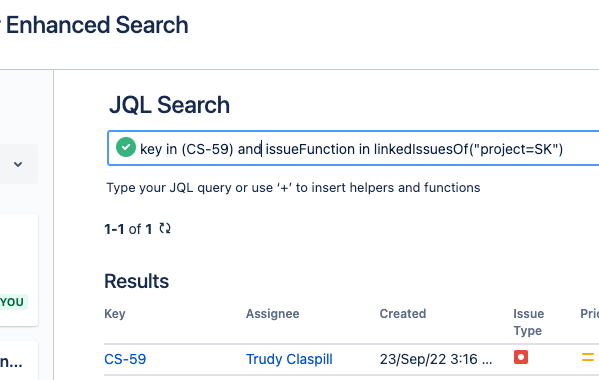Click the orange medium priority icon
This screenshot has height=380, width=599.
[588, 357]
